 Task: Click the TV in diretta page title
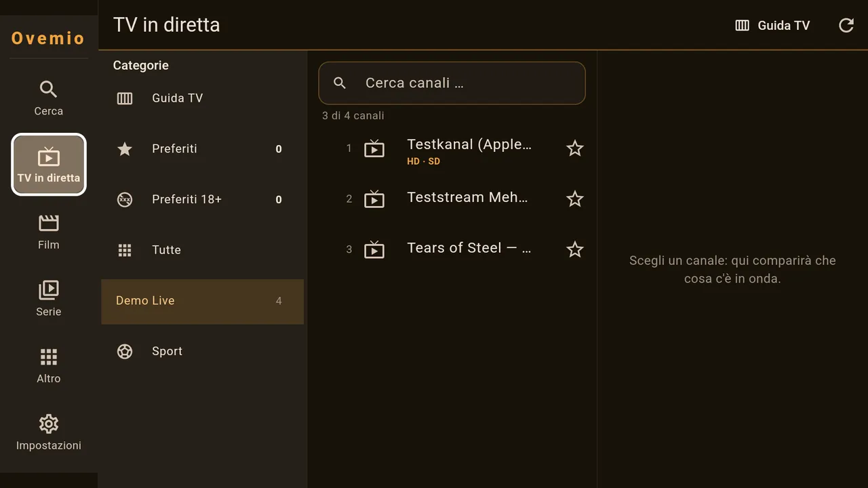pyautogui.click(x=167, y=25)
